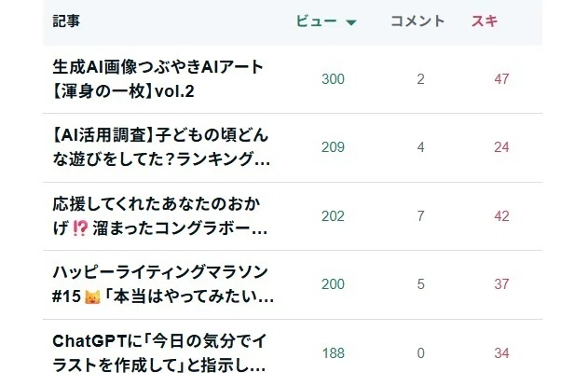Select the 188 view count
Screen dimensions: 588x386
(333, 353)
